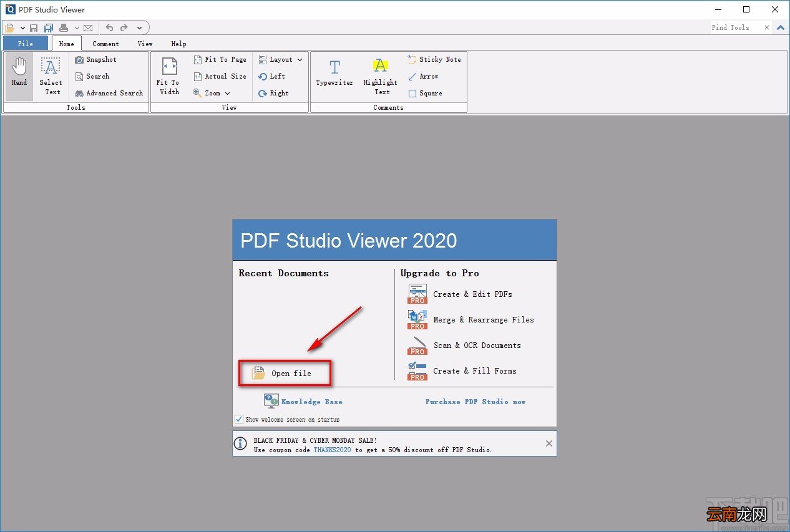Screen dimensions: 790x532
Task: Set view to Actual Size
Action: pos(220,76)
